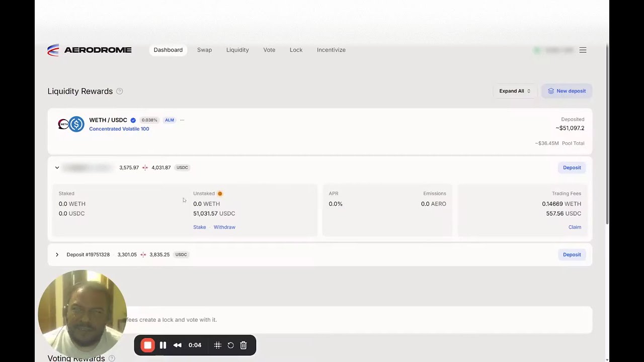Click the Stake link
Image resolution: width=644 pixels, height=362 pixels.
[199, 227]
